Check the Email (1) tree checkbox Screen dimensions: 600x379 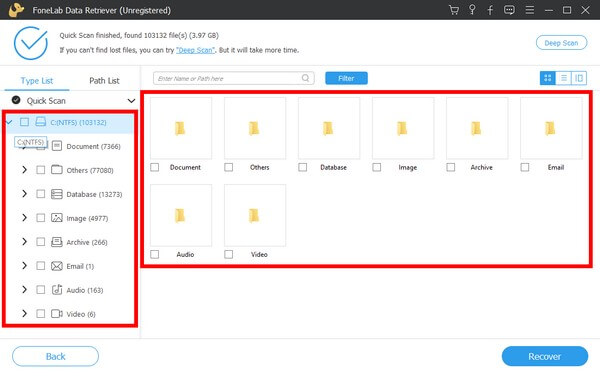[x=40, y=266]
